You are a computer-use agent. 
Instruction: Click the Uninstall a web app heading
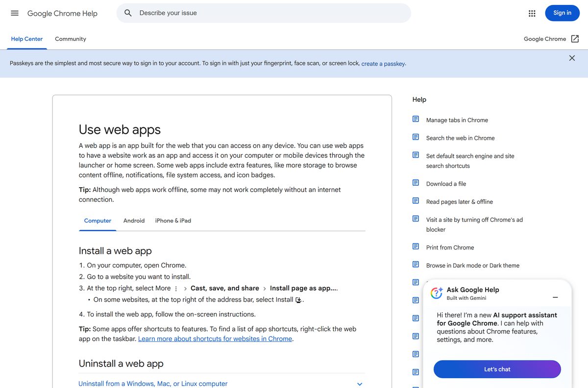tap(121, 364)
